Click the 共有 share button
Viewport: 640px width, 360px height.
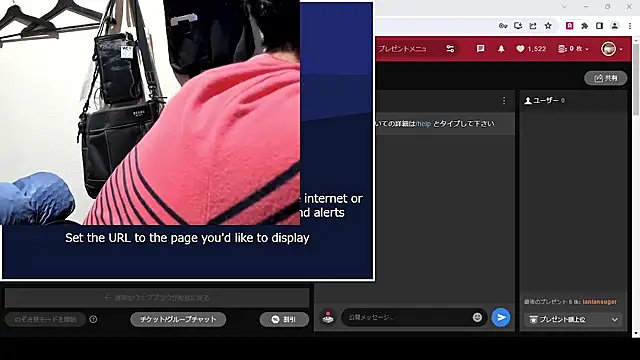pos(605,78)
